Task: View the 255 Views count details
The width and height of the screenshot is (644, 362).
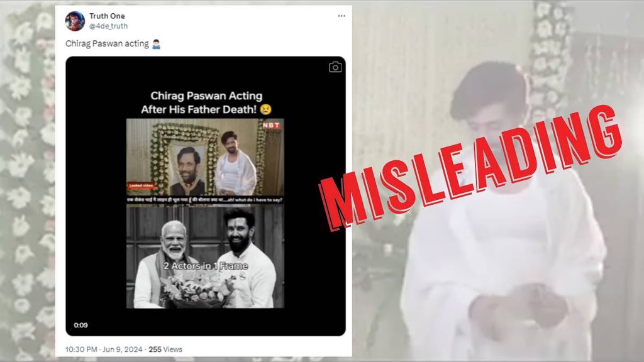Action: (165, 349)
